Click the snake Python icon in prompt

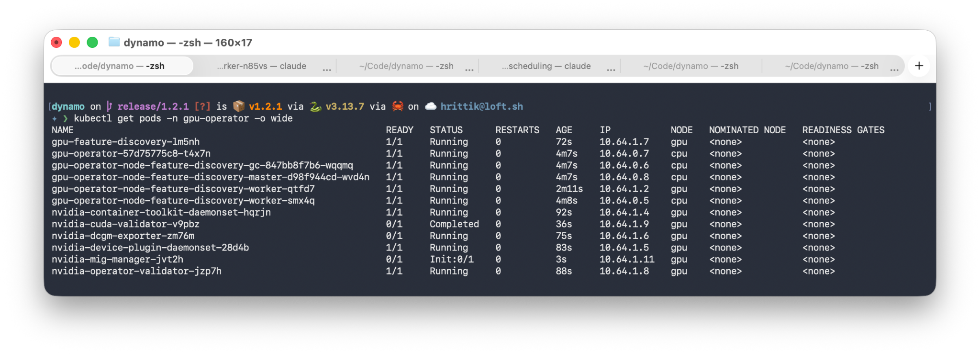coord(315,106)
